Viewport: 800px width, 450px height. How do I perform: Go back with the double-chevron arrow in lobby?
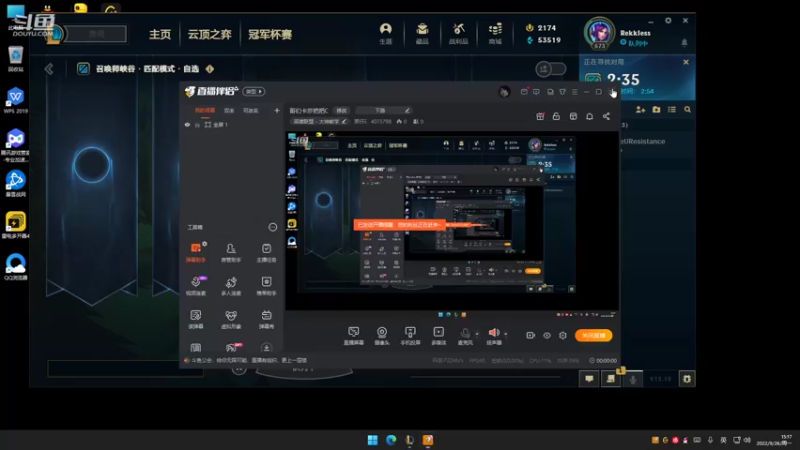pos(49,69)
